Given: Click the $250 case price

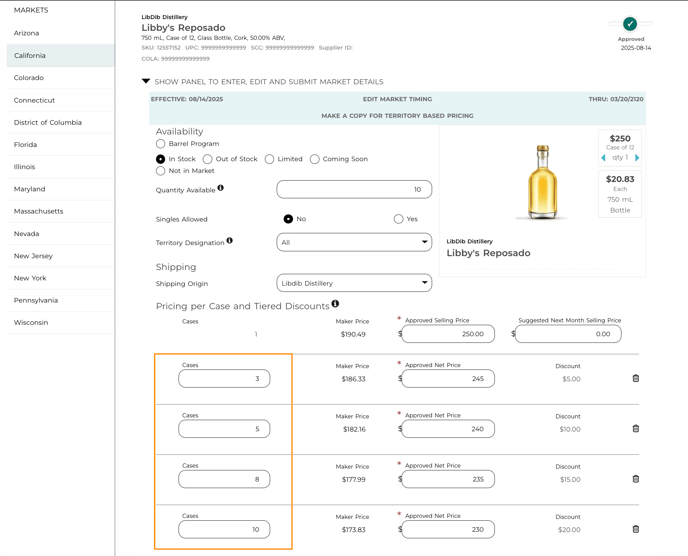Looking at the screenshot, I should click(x=620, y=138).
